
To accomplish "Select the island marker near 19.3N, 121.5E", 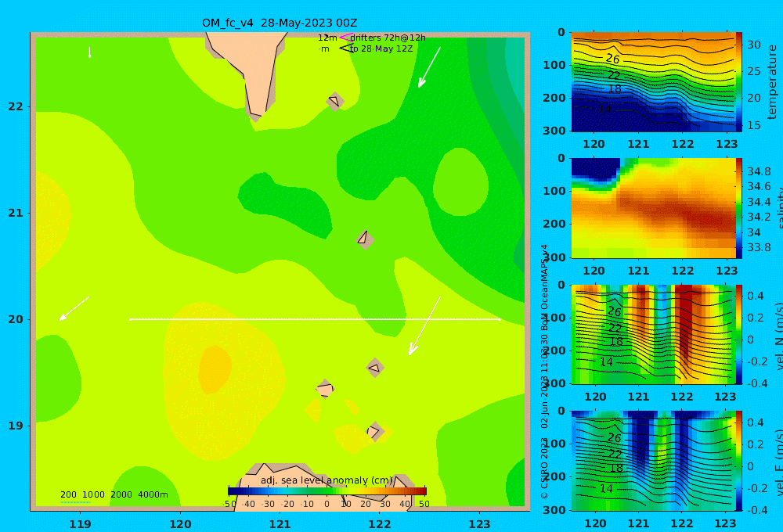I will [325, 389].
